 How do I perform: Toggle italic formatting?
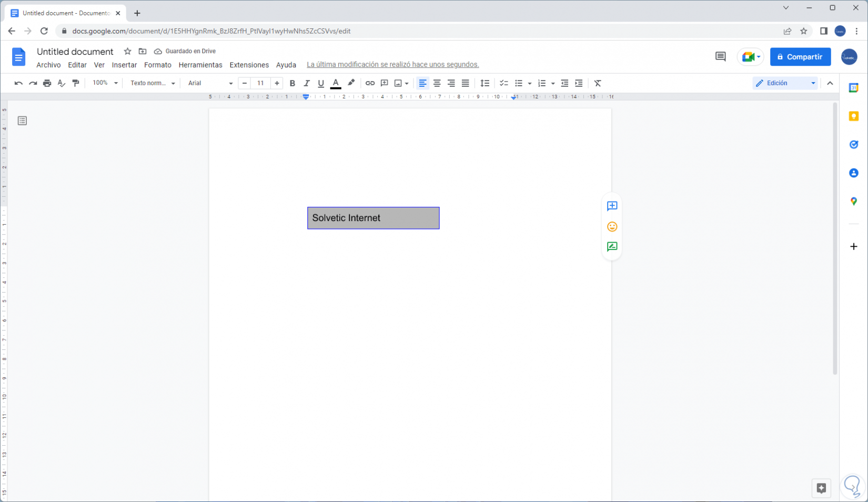307,83
